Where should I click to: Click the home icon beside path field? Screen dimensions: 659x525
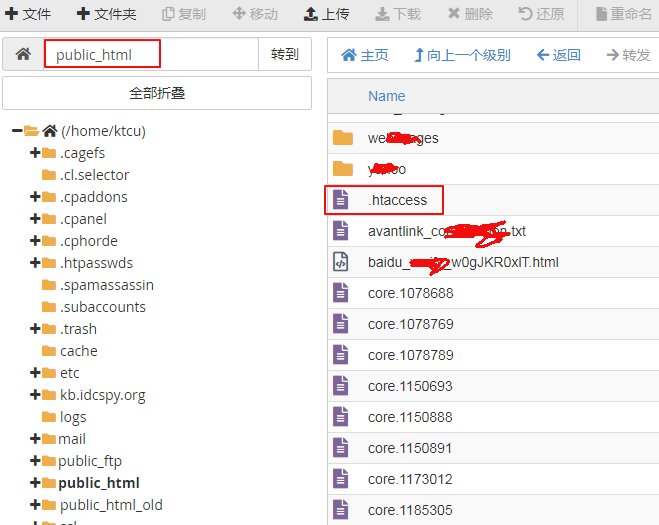click(x=23, y=54)
